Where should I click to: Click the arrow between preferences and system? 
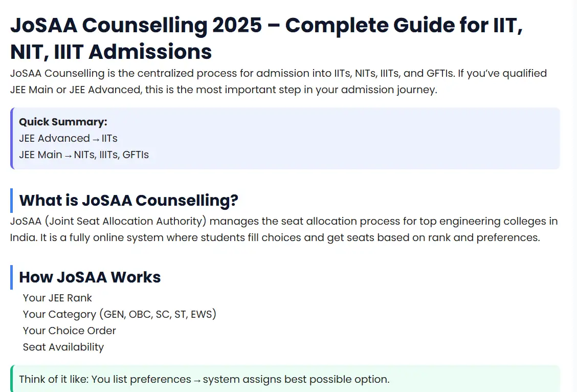click(197, 381)
